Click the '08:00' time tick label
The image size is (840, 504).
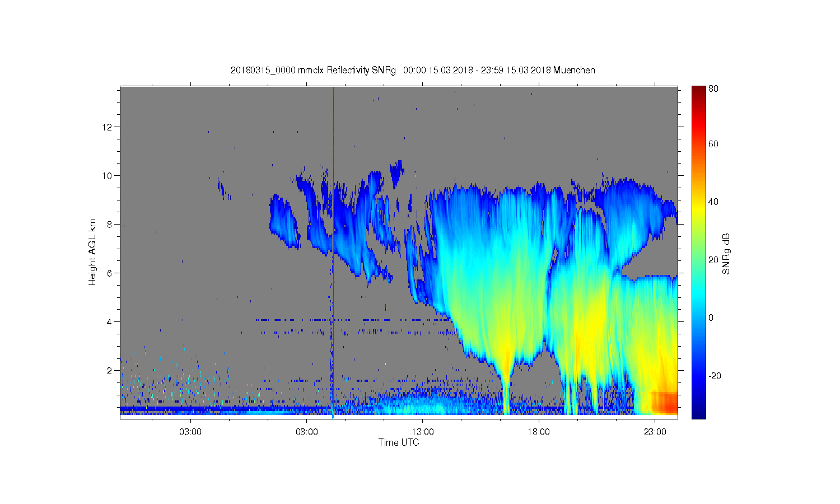tap(306, 432)
